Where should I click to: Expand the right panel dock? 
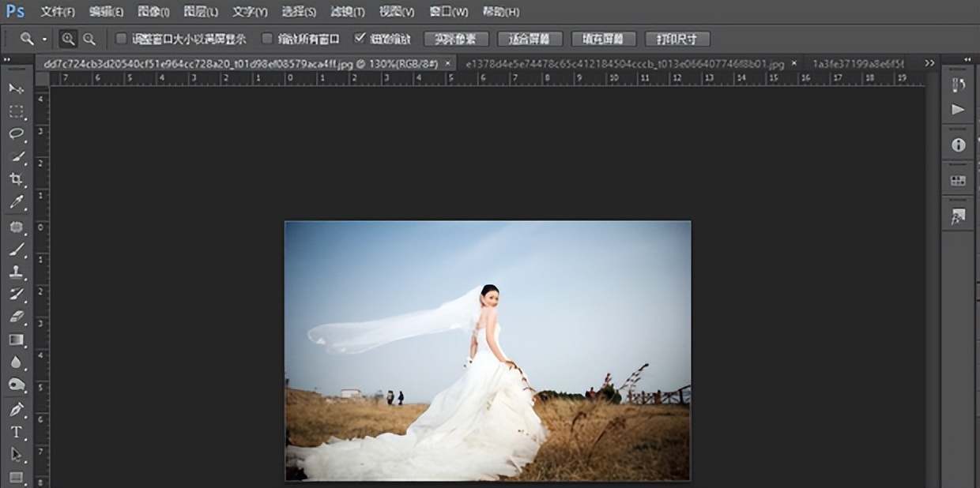[x=967, y=59]
